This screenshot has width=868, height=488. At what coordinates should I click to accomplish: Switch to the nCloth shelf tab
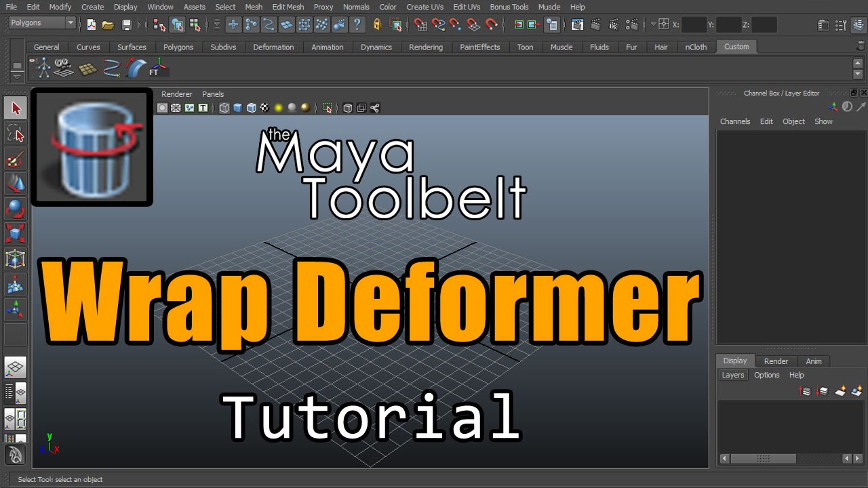tap(696, 47)
